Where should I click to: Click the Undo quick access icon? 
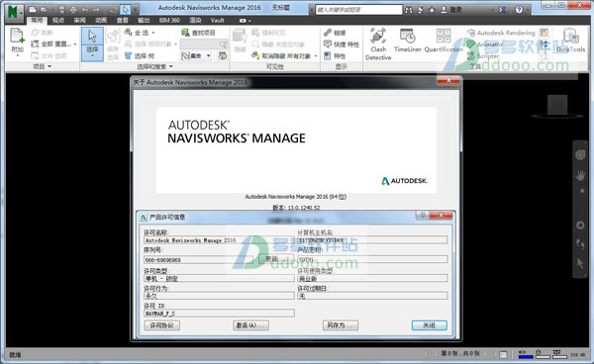pyautogui.click(x=85, y=10)
